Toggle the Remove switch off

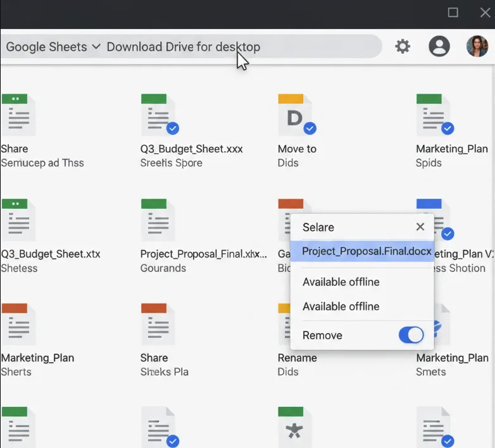pyautogui.click(x=411, y=335)
